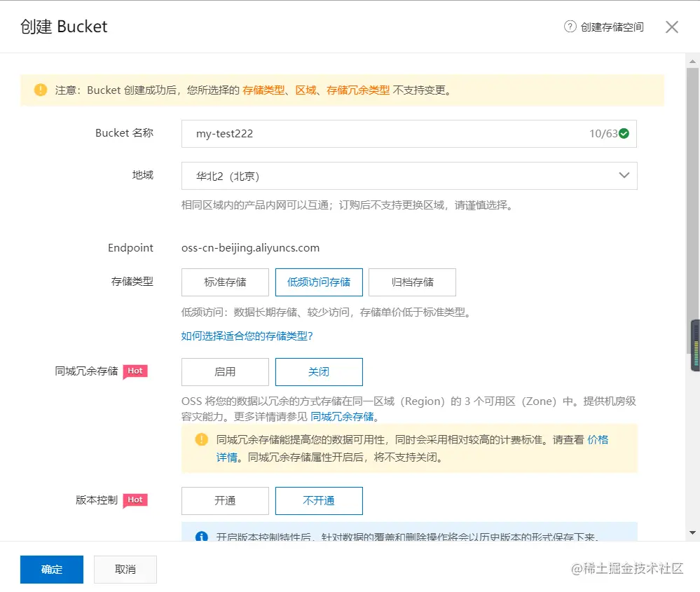Click the scrollbar up arrow
This screenshot has width=700, height=592.
692,62
